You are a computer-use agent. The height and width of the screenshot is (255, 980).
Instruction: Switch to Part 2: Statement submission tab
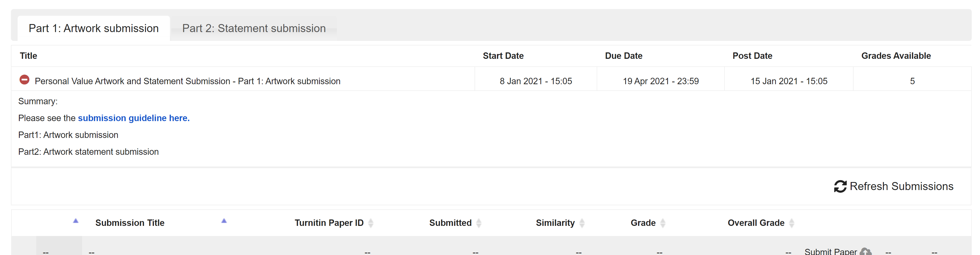coord(254,28)
